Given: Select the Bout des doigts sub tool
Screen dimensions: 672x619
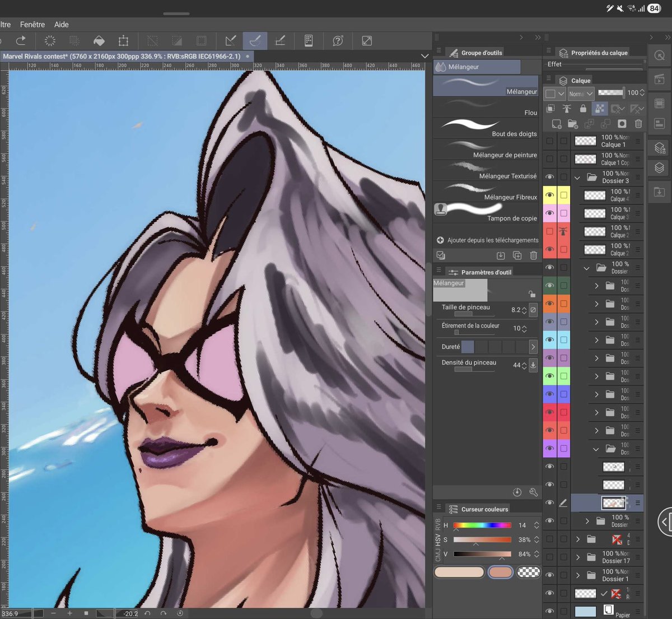Looking at the screenshot, I should pos(486,128).
